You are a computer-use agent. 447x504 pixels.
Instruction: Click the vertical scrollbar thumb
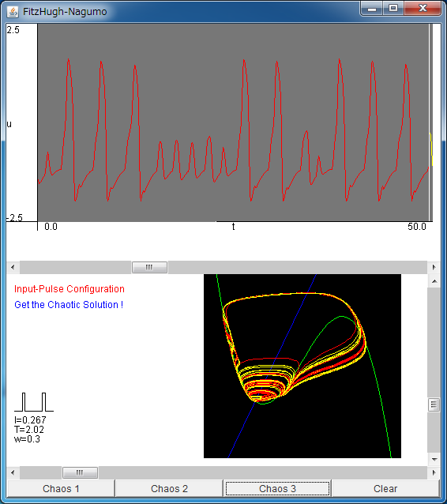434,404
